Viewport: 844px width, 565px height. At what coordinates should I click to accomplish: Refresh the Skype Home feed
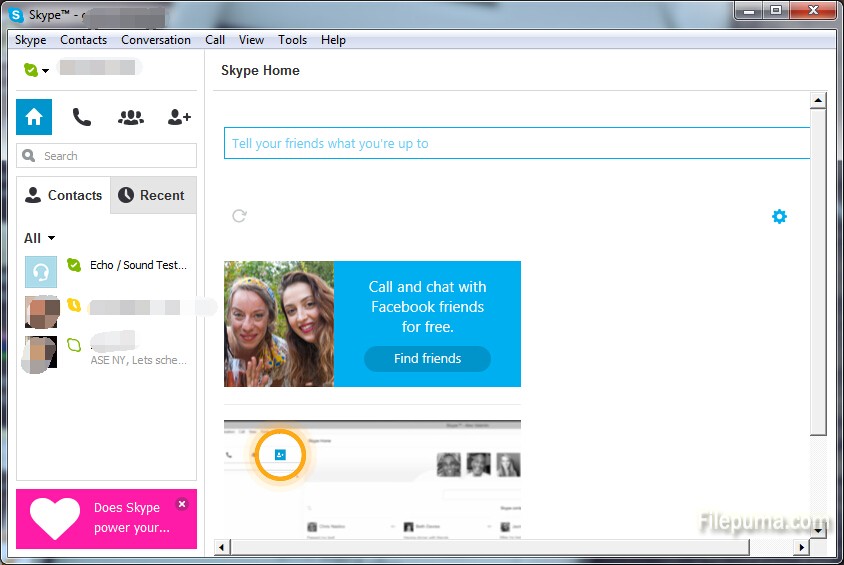239,216
